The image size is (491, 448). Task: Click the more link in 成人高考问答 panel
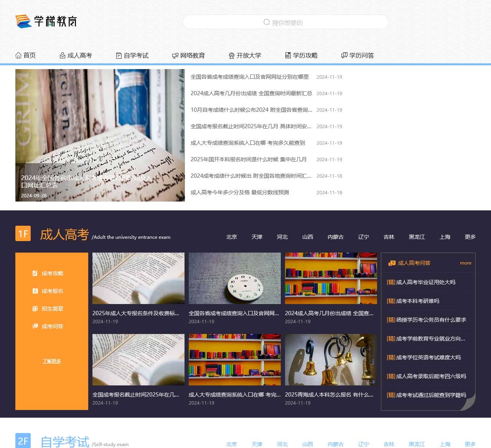click(465, 263)
